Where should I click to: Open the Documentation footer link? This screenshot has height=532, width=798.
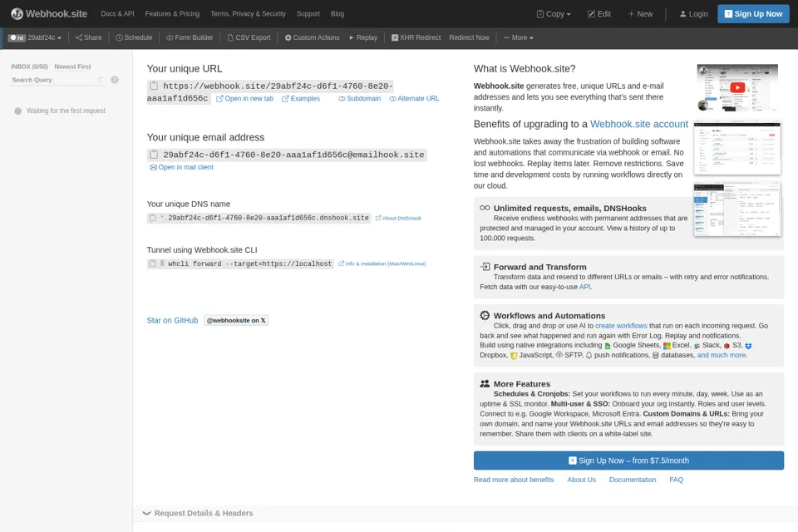(632, 480)
